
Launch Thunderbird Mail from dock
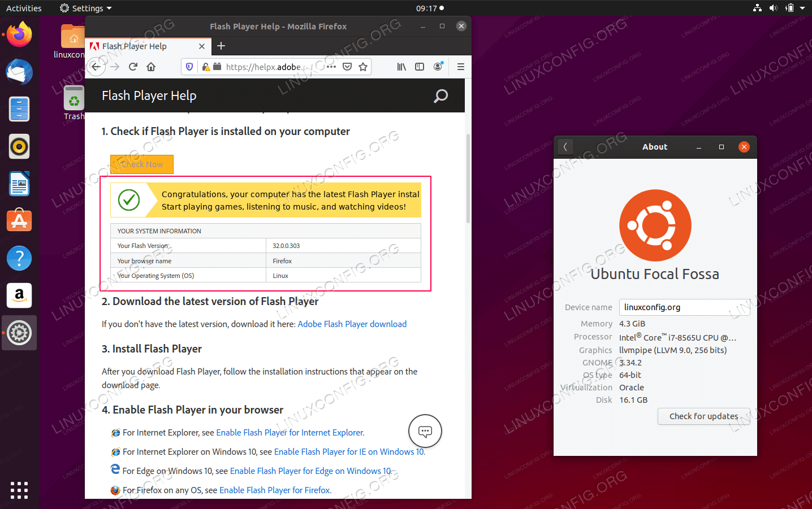(19, 72)
